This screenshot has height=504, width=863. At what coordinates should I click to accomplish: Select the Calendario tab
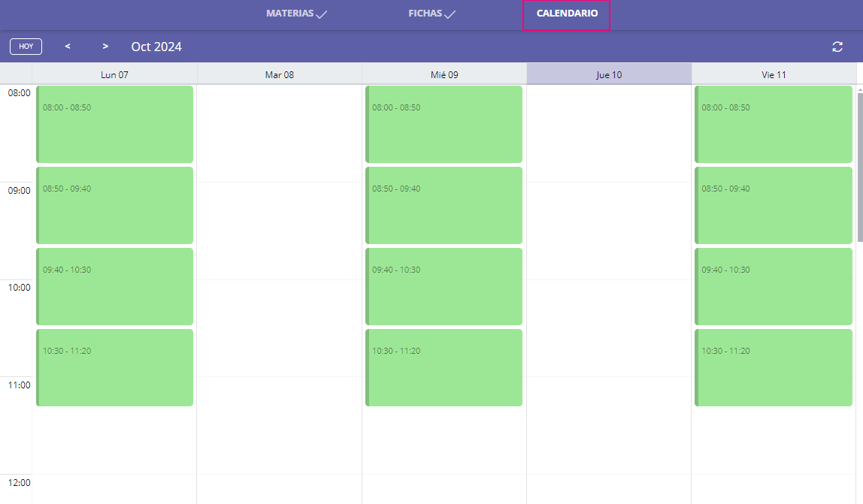click(567, 14)
